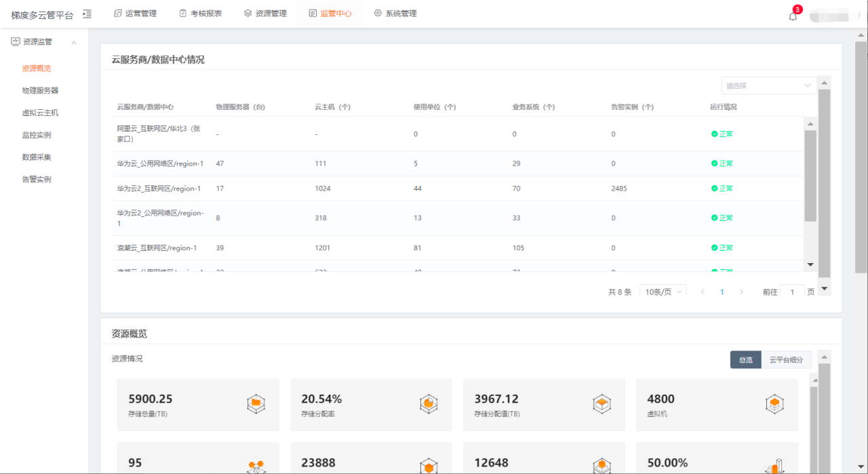Click the user account name area
This screenshot has width=868, height=474.
tap(834, 15)
